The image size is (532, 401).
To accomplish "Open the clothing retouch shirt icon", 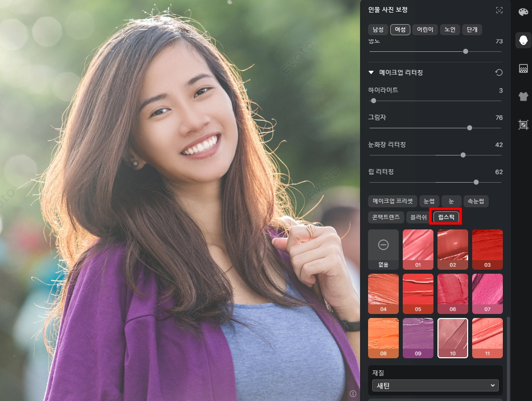I will [x=523, y=97].
